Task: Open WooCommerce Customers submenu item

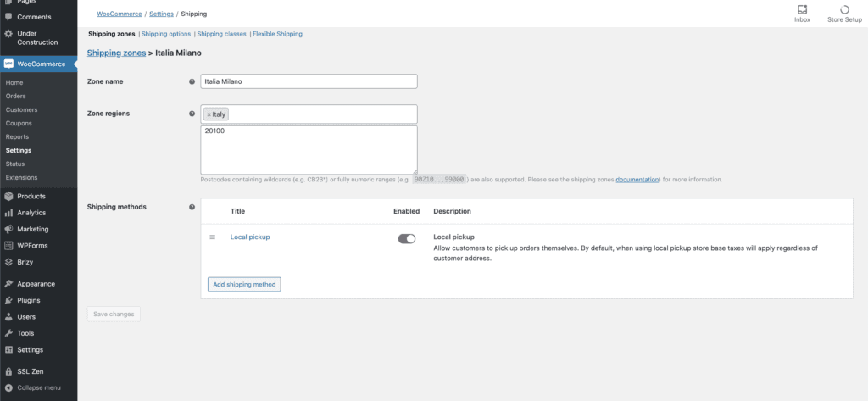Action: point(21,109)
